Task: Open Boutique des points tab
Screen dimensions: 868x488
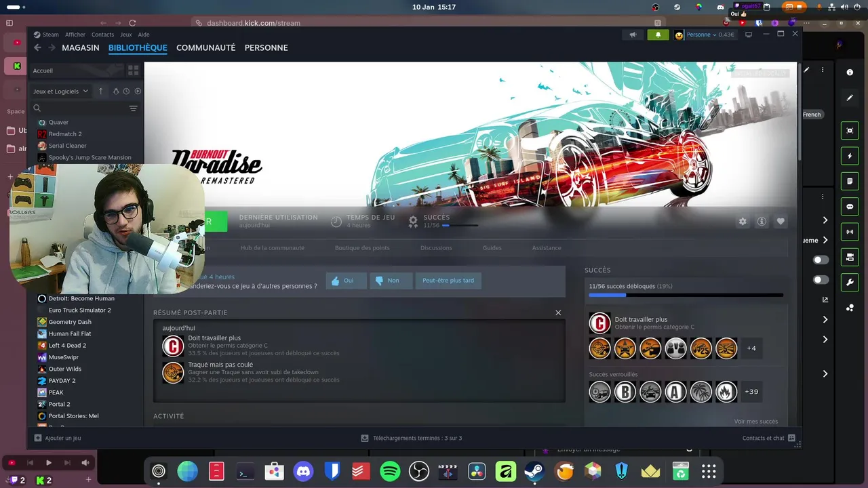Action: click(x=362, y=248)
